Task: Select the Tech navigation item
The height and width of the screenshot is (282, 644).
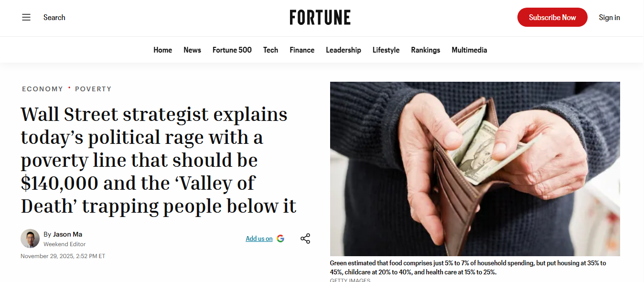Action: coord(270,50)
